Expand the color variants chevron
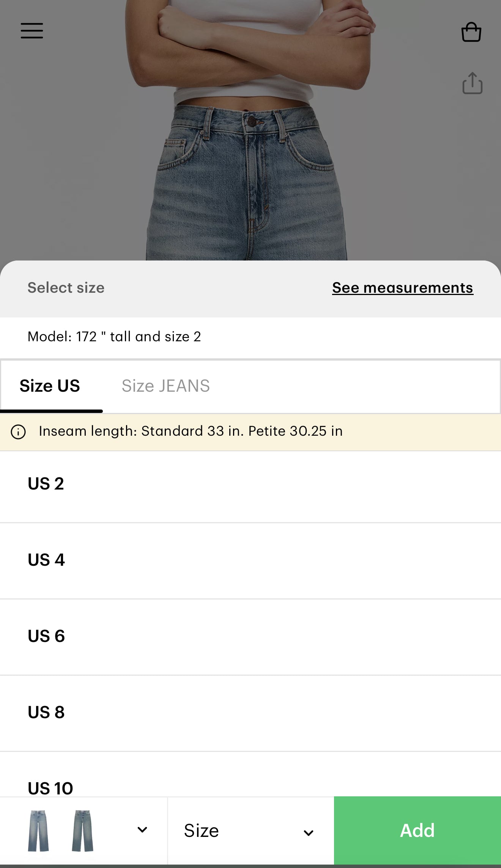This screenshot has width=501, height=868. pyautogui.click(x=142, y=830)
